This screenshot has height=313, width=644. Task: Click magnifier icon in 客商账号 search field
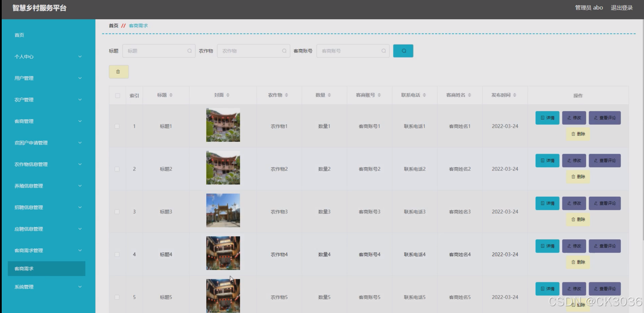point(384,51)
